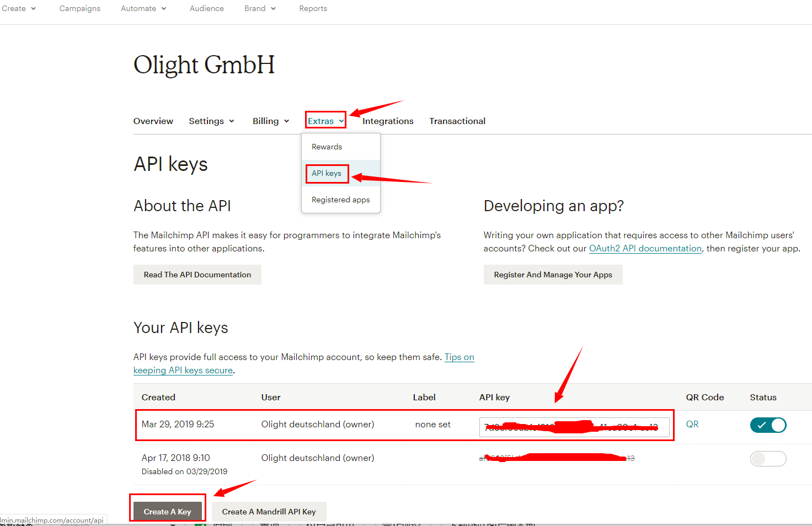Expand the Billing account dropdown

[271, 121]
